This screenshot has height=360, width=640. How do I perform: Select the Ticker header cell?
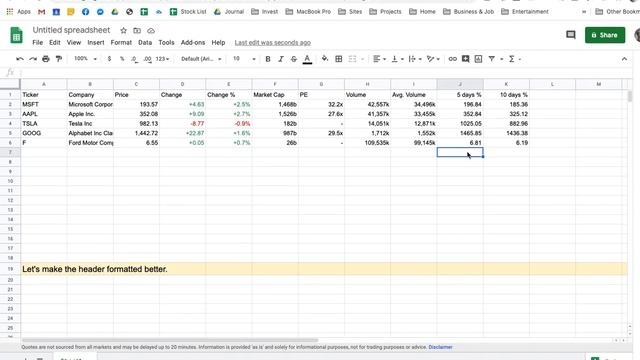point(44,95)
